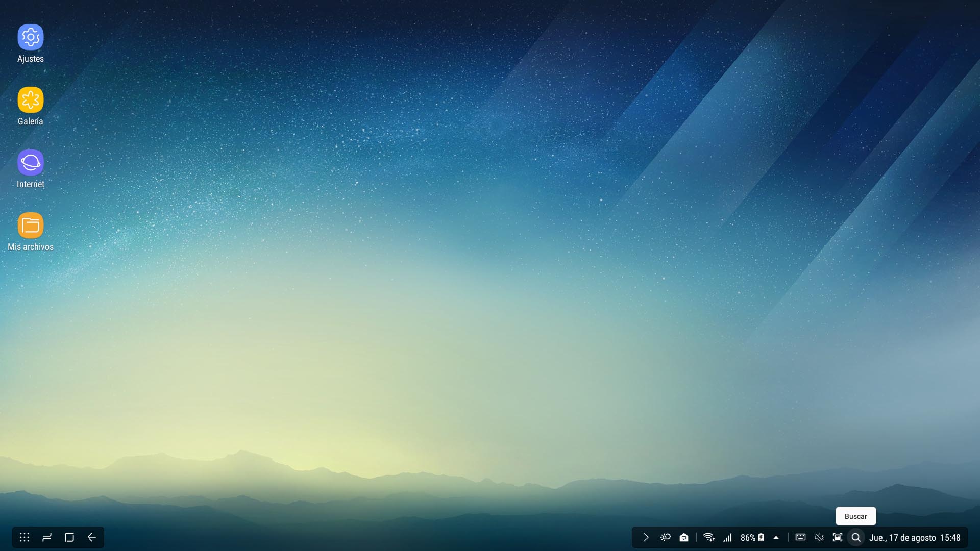Click the mobile signal bars icon

click(727, 537)
